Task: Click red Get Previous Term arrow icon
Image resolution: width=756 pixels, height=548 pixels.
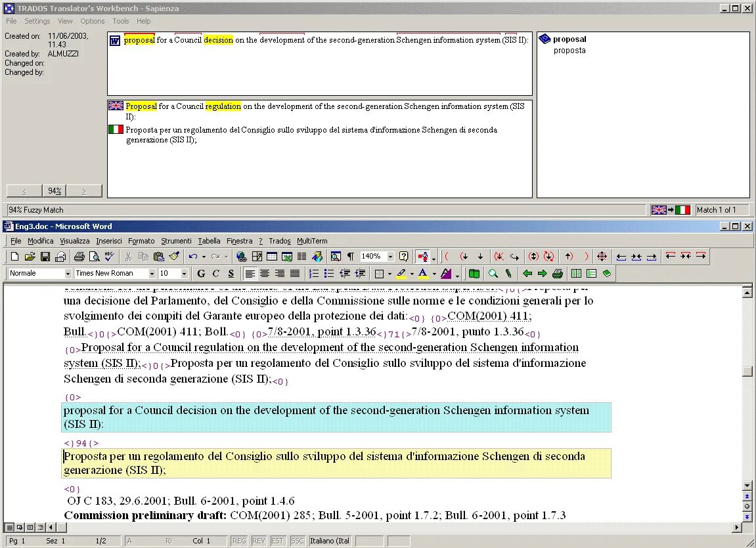Action: click(x=670, y=256)
